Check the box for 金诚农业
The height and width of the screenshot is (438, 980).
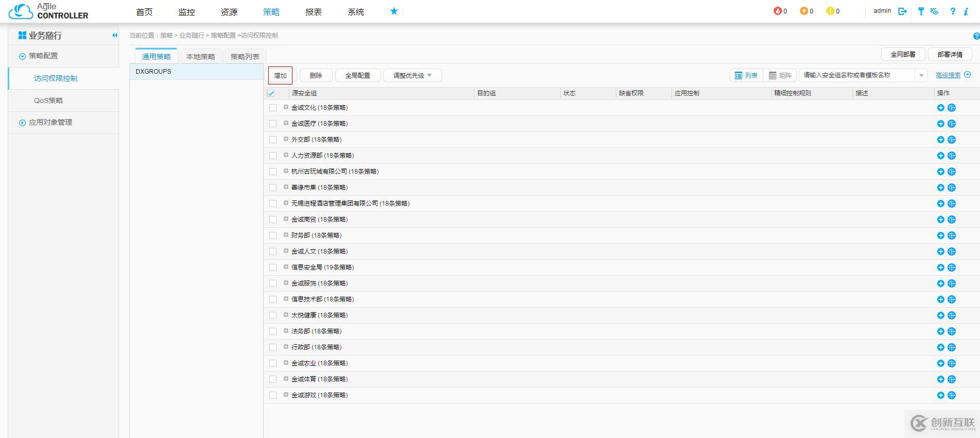point(273,363)
